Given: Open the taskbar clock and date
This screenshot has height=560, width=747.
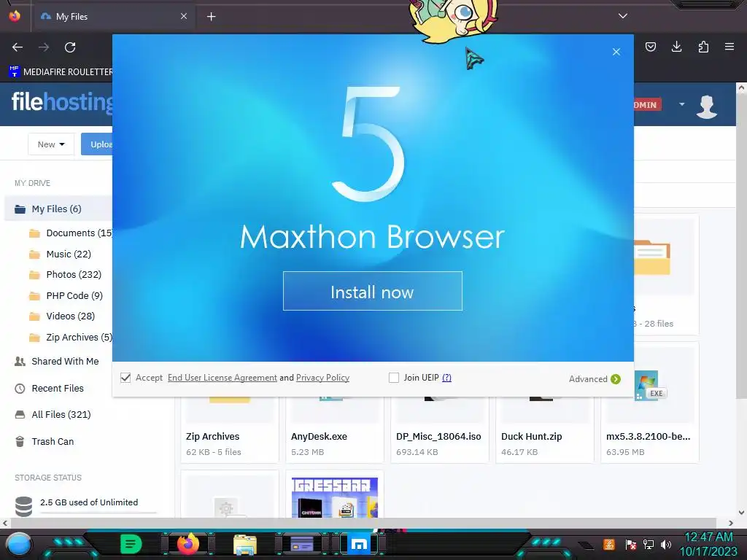Looking at the screenshot, I should tap(708, 544).
